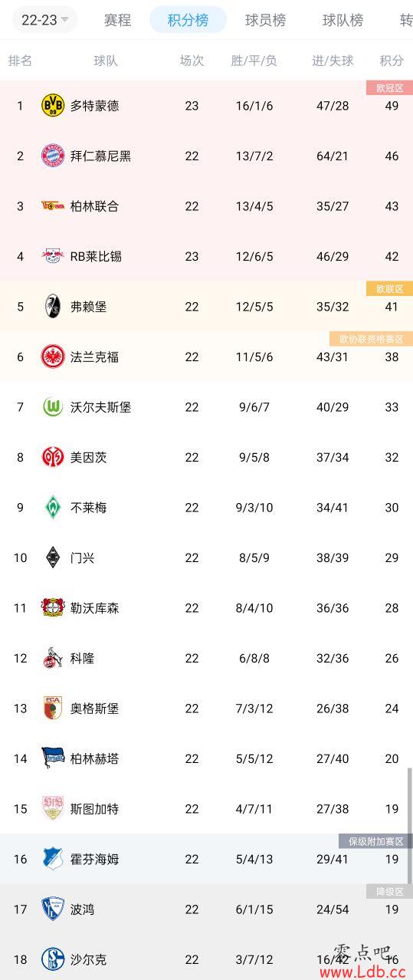This screenshot has height=980, width=413.
Task: Open the 球员榜 tab
Action: 265,20
